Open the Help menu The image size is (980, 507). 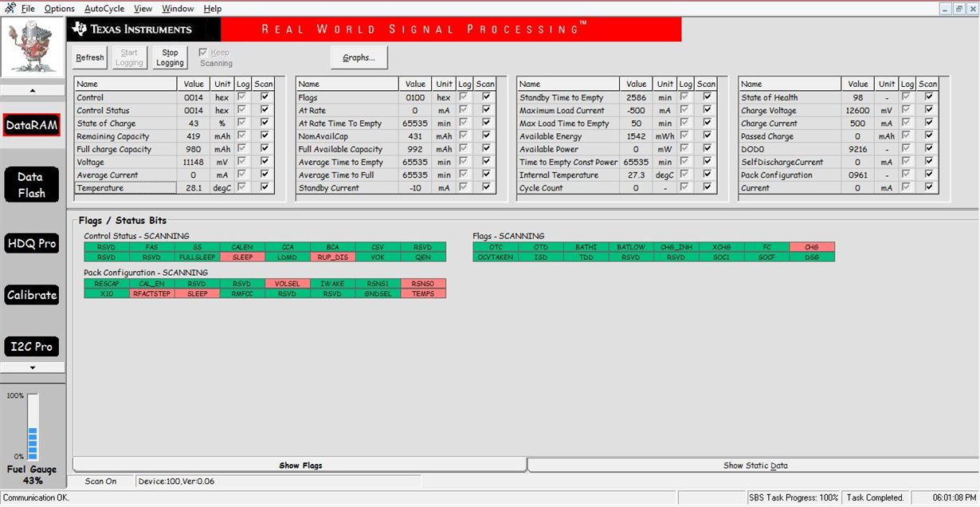click(213, 8)
